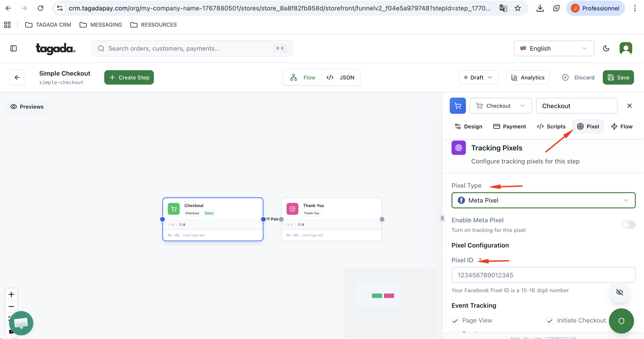The height and width of the screenshot is (339, 644).
Task: Expand the Draft status dropdown
Action: click(478, 77)
